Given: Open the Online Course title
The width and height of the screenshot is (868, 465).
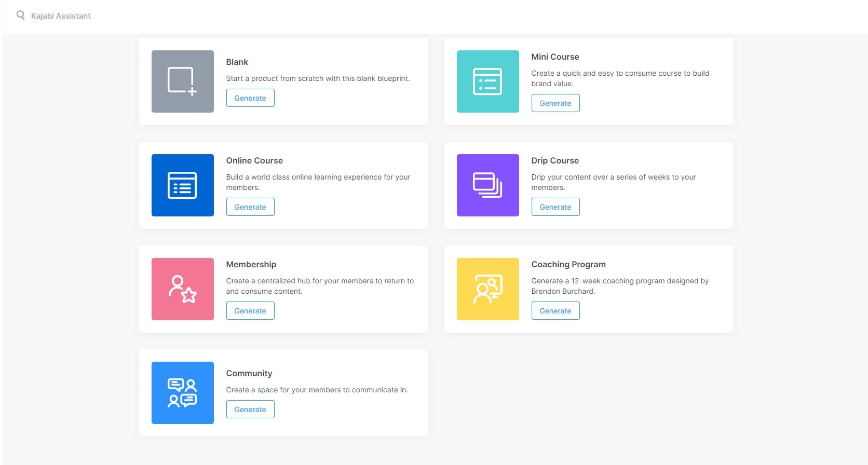Looking at the screenshot, I should tap(254, 161).
